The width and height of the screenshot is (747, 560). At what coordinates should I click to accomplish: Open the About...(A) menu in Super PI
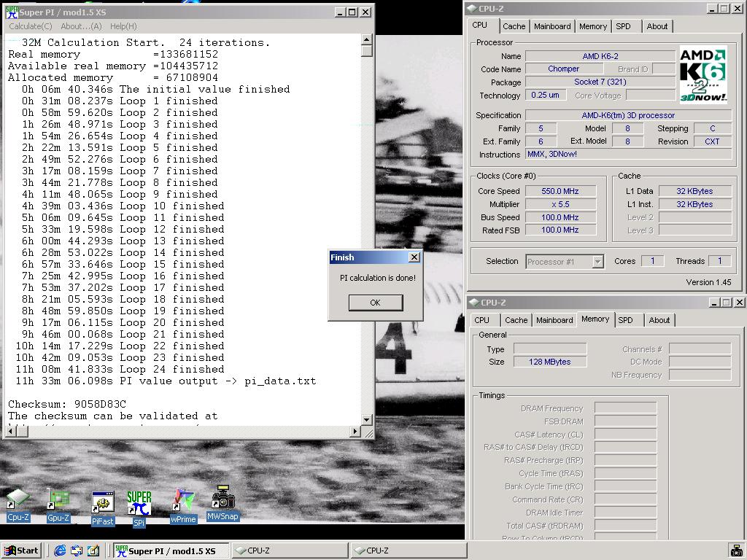pos(82,26)
